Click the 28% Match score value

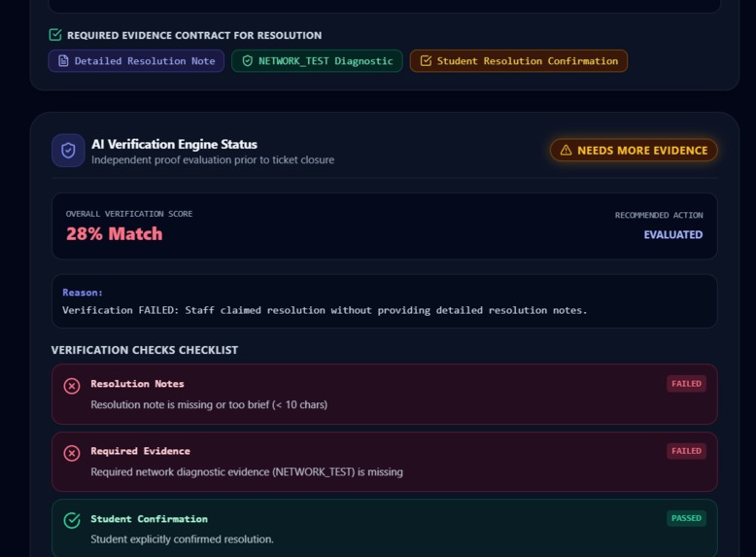115,234
